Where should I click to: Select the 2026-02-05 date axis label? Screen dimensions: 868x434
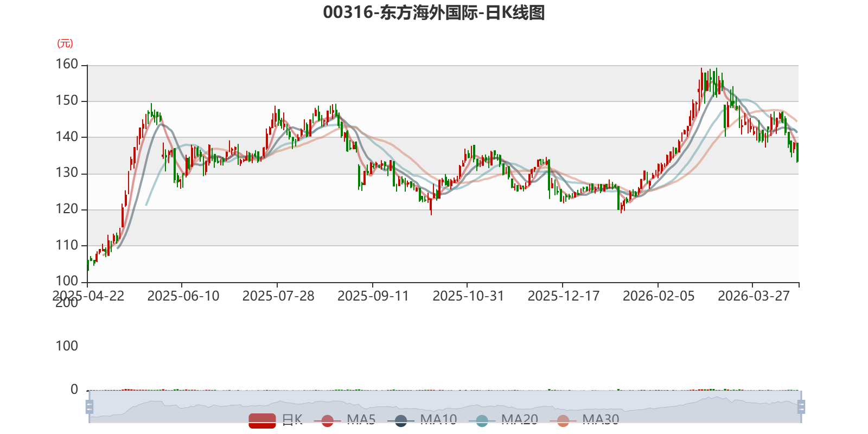point(659,296)
